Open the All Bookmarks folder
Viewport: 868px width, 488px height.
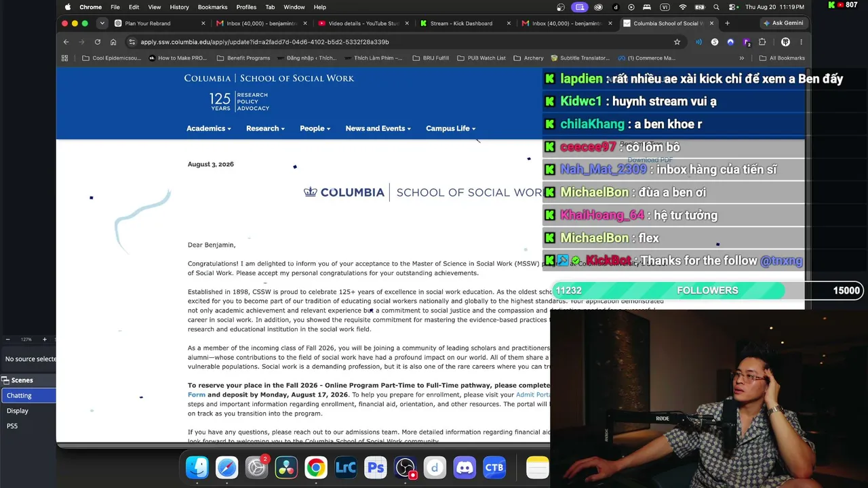point(782,58)
